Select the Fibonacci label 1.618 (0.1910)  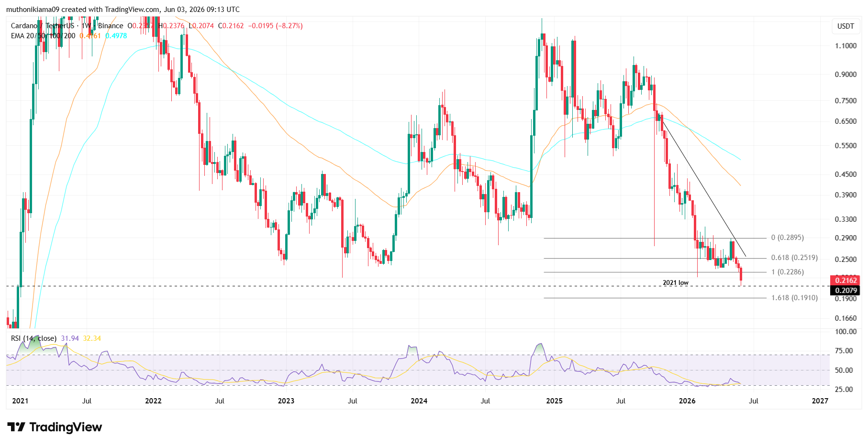coord(794,298)
